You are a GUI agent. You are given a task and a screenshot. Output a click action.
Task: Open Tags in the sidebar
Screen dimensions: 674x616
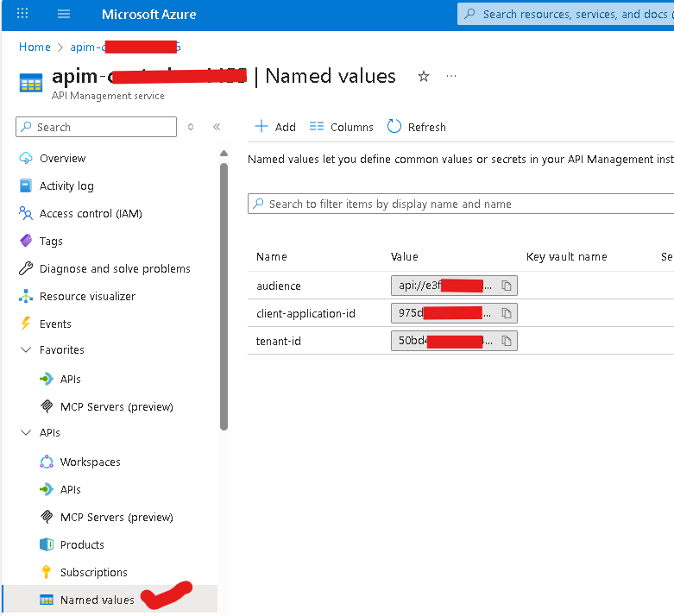tap(51, 242)
